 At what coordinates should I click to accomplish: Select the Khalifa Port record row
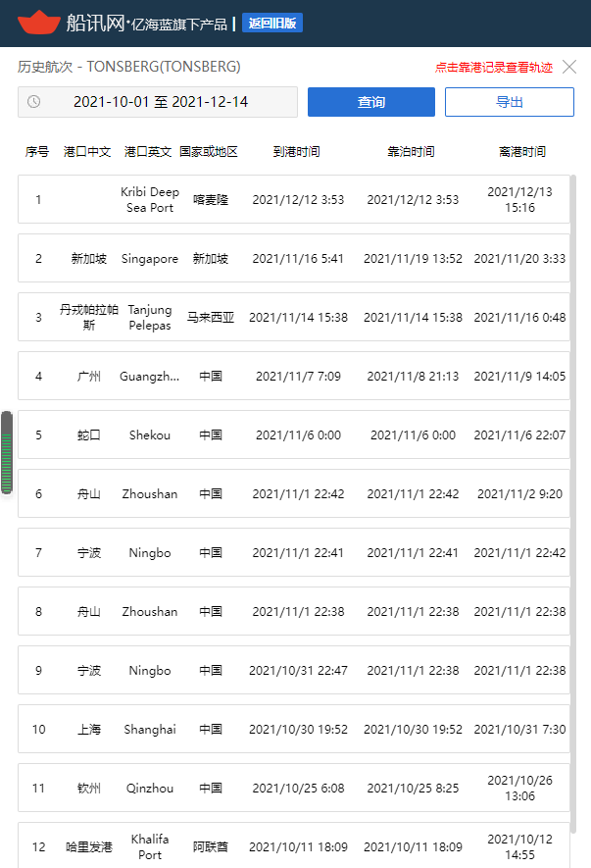294,845
